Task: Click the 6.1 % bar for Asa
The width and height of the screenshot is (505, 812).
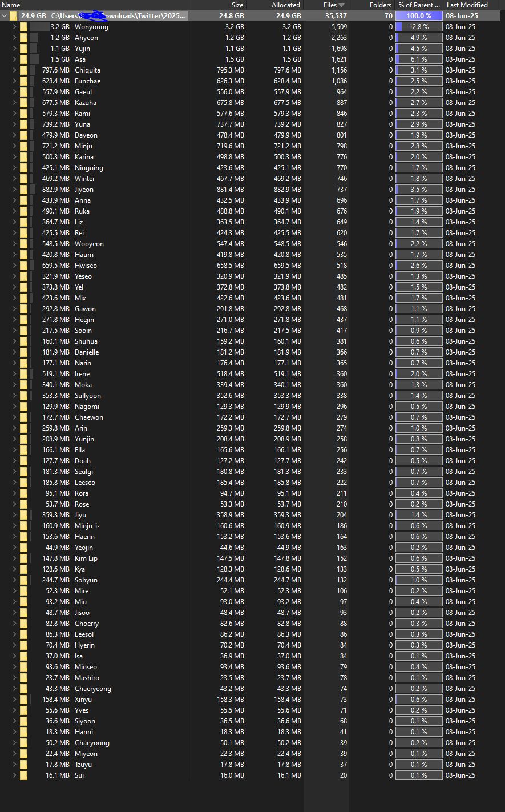Action: 419,59
